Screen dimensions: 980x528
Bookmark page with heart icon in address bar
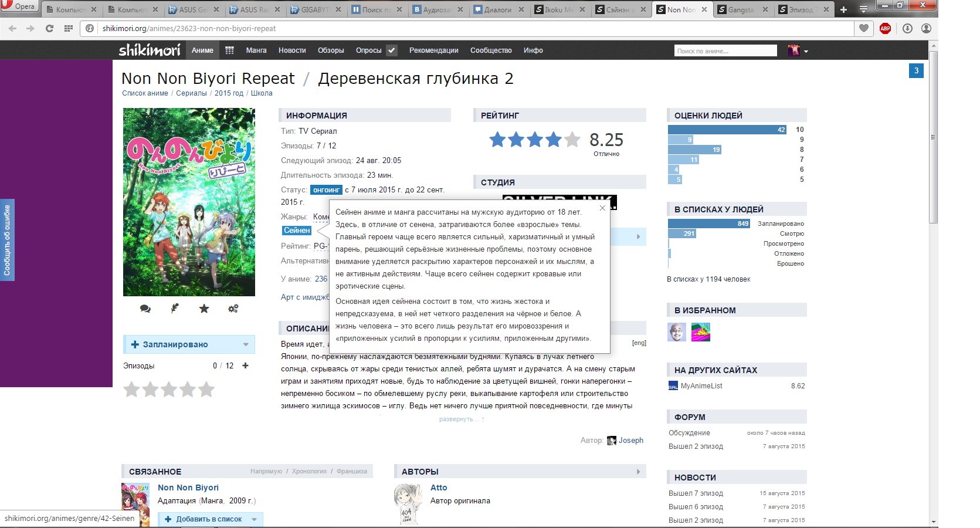(864, 28)
